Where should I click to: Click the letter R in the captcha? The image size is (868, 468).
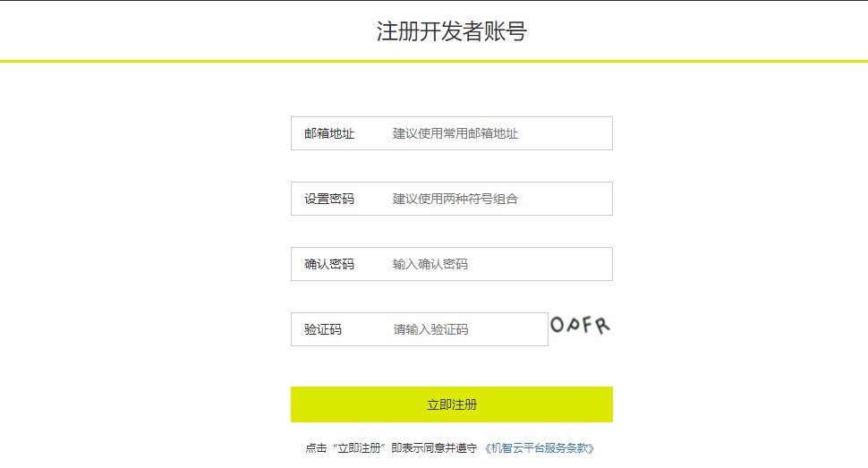coord(602,325)
